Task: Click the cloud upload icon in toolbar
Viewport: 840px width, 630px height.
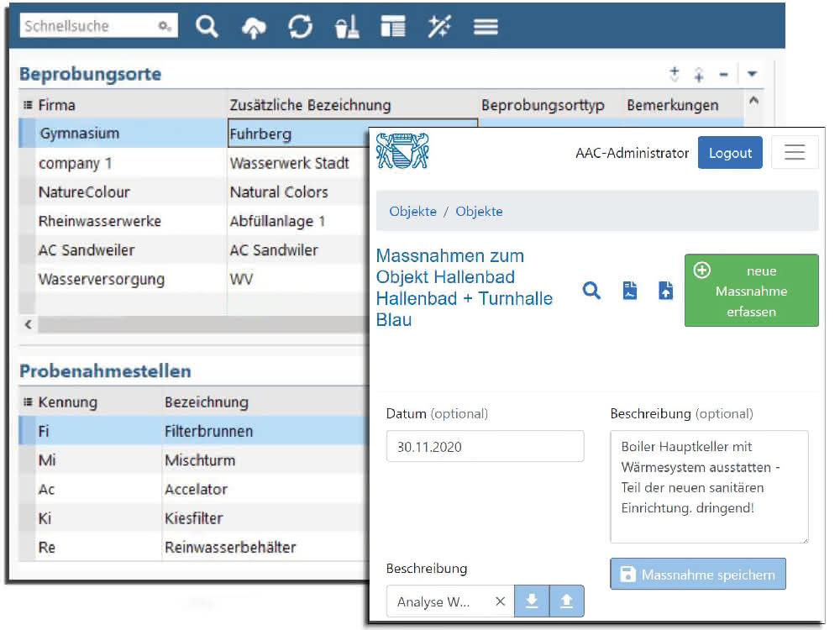Action: 254,27
